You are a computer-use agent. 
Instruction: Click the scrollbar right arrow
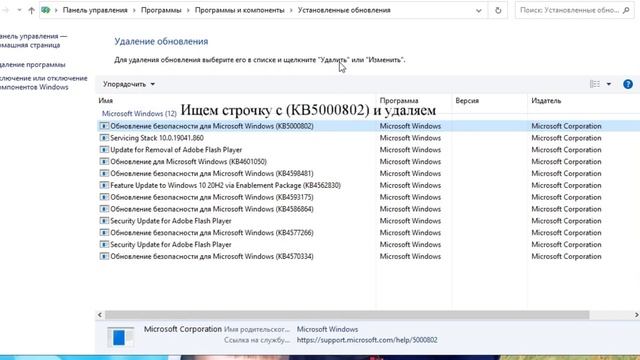click(x=636, y=315)
